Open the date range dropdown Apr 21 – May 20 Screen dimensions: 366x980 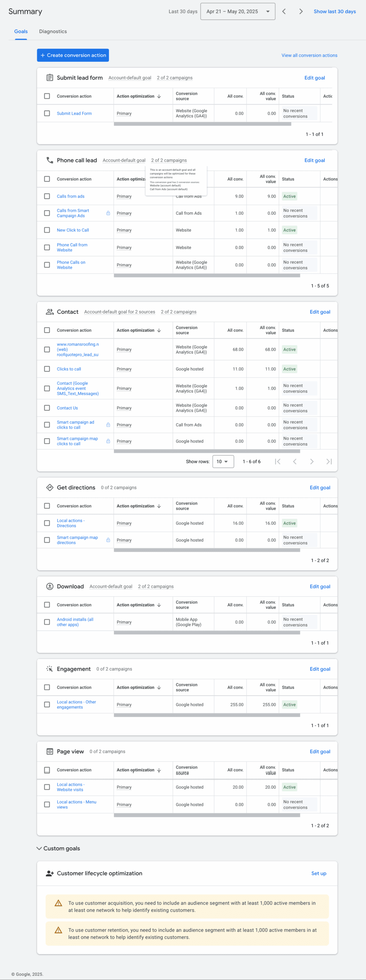point(238,11)
